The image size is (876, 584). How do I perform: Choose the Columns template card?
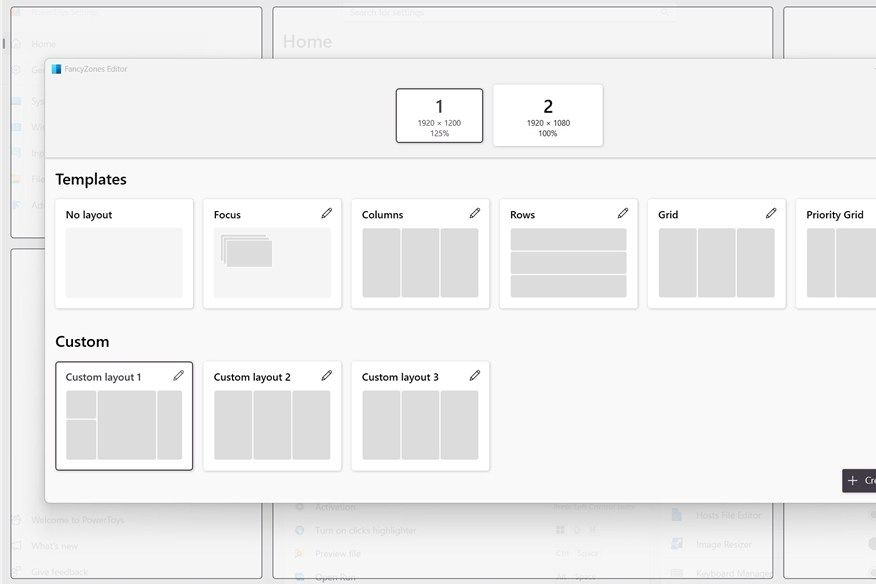420,254
